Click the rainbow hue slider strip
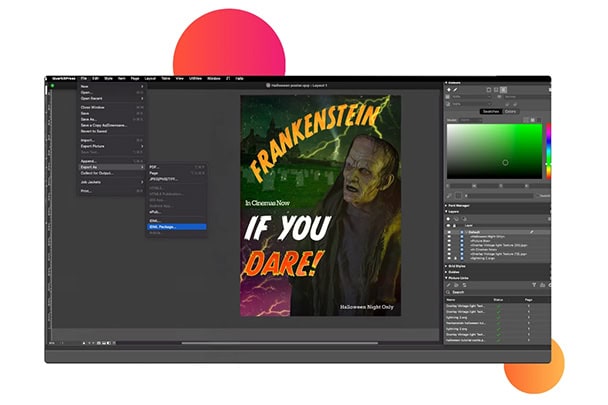This screenshot has height=405, width=608. coord(548,151)
